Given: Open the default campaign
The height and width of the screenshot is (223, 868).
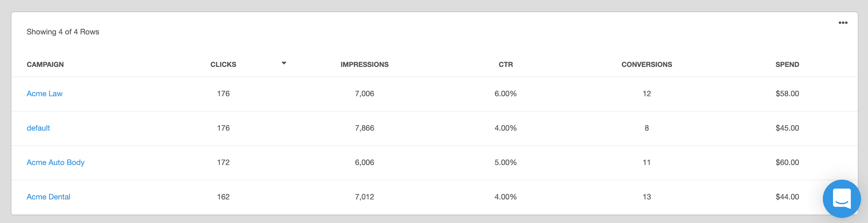Looking at the screenshot, I should 38,128.
